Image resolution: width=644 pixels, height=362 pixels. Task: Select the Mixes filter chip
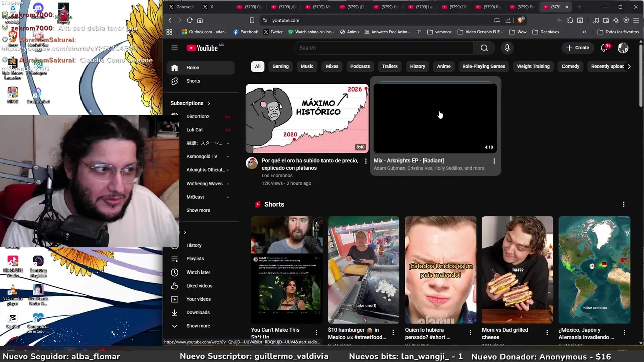coord(332,66)
